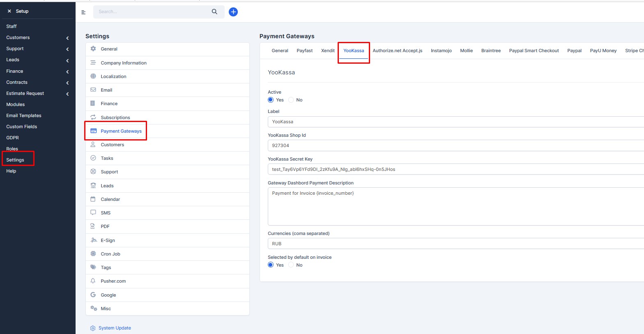Set Active to No
This screenshot has height=334, width=644.
click(x=291, y=100)
